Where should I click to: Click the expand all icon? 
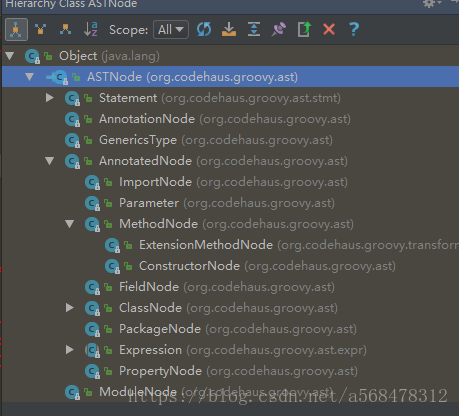coord(254,29)
